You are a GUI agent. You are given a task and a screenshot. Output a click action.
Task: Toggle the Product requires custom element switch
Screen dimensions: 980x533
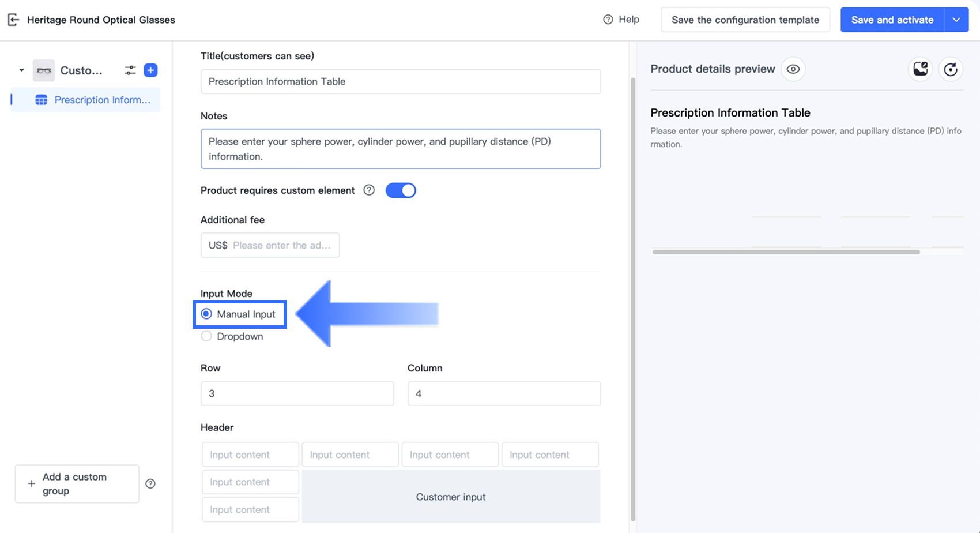point(401,190)
